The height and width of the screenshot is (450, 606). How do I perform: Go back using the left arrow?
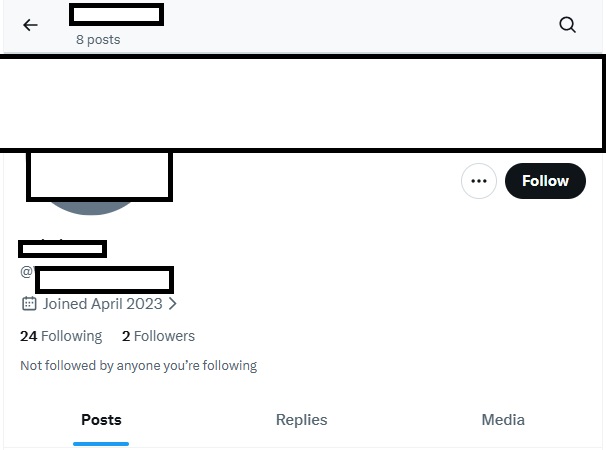(30, 25)
